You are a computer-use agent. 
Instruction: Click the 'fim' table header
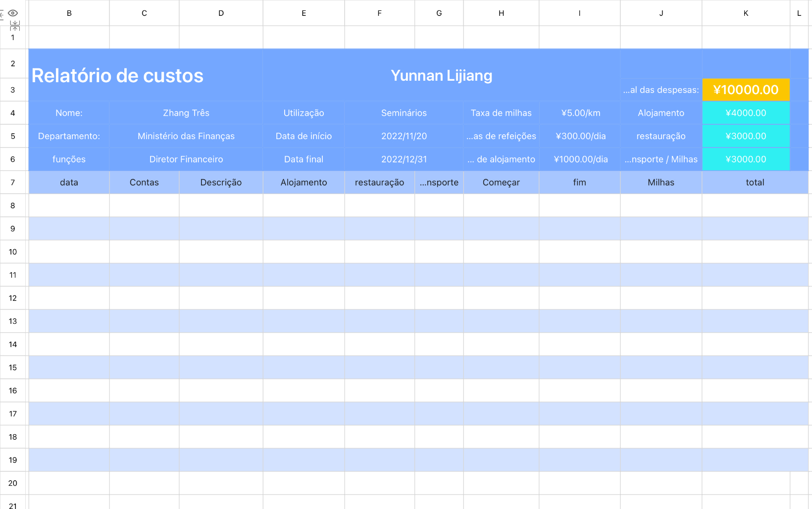coord(579,182)
